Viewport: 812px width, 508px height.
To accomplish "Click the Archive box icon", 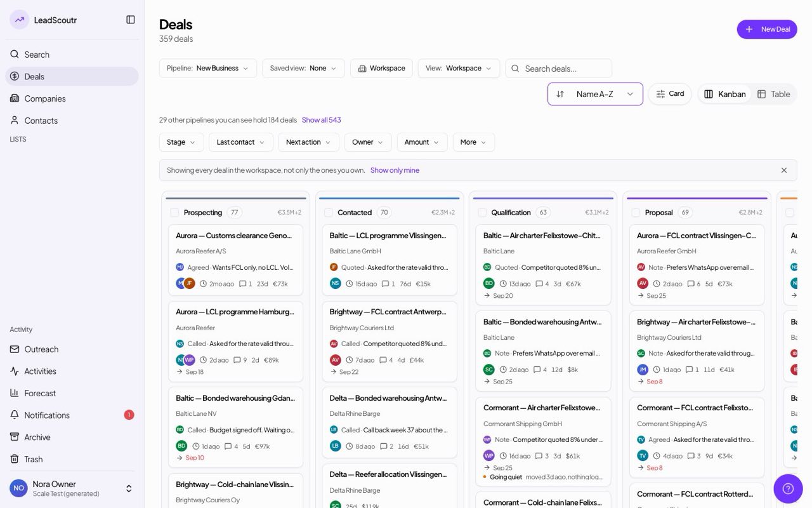I will tap(15, 437).
